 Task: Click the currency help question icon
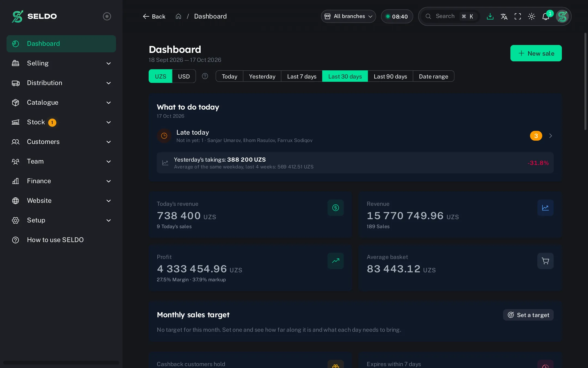tap(205, 76)
